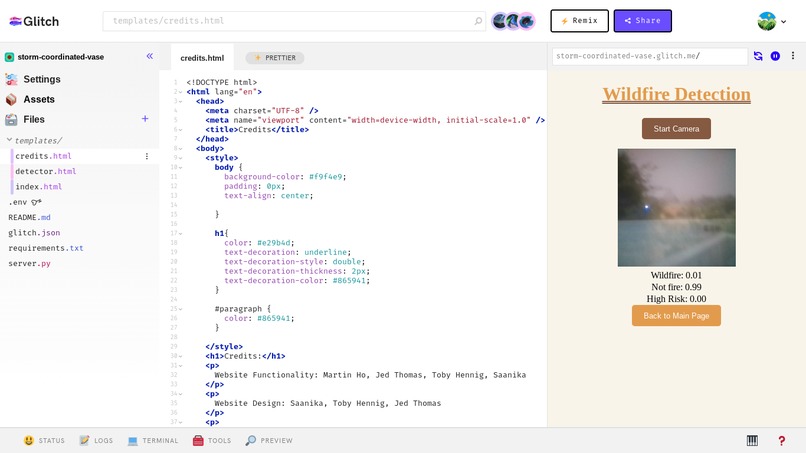Open detector.html in file tree
806x453 pixels.
coord(45,171)
